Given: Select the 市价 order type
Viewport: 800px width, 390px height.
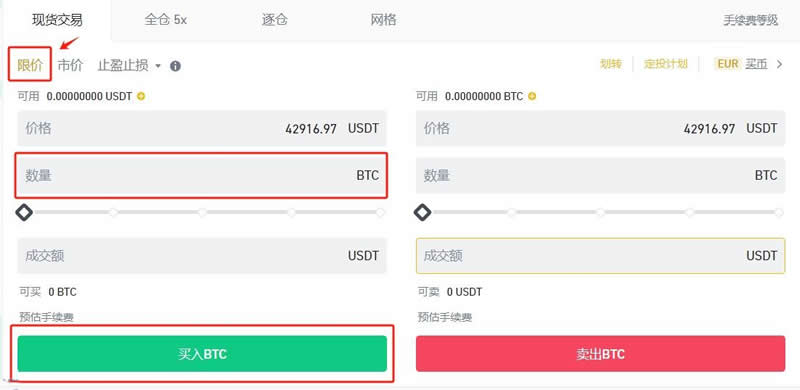Looking at the screenshot, I should pyautogui.click(x=70, y=65).
